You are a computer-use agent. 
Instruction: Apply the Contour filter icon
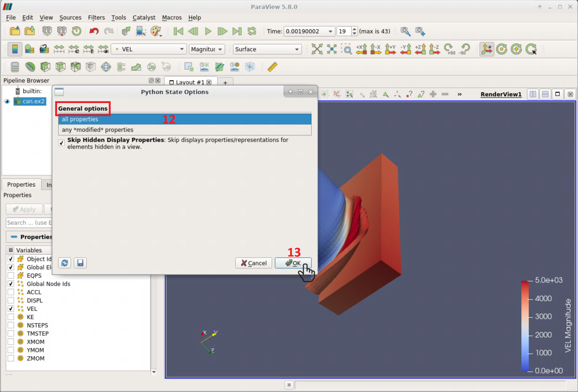pos(30,67)
